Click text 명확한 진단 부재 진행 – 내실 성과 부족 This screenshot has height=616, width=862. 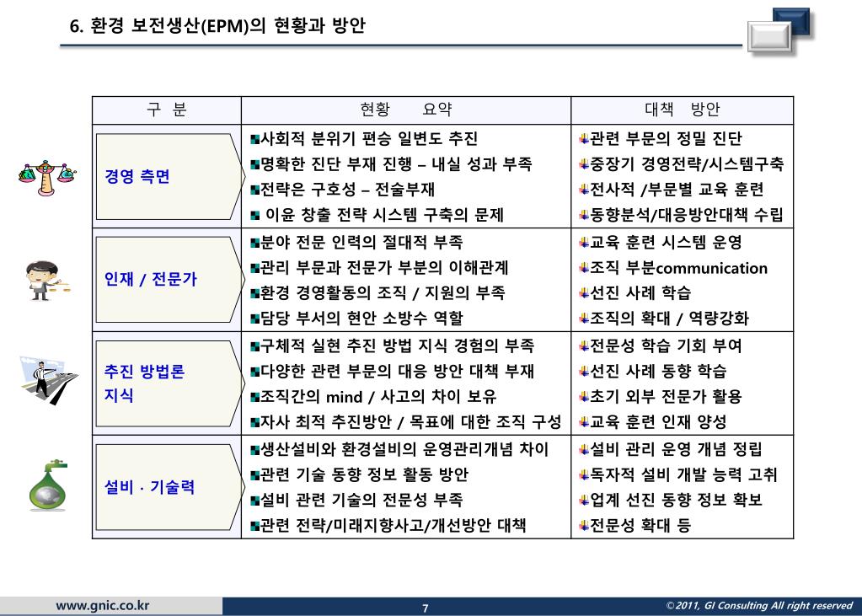coord(396,163)
